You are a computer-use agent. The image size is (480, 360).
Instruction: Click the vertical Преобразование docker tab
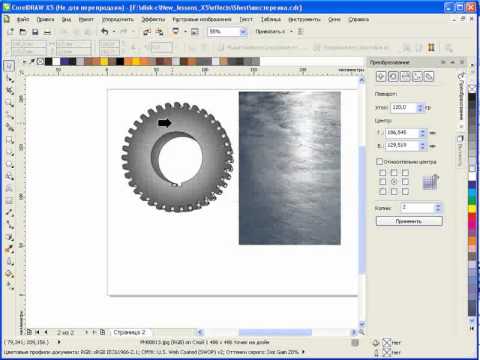(x=461, y=99)
